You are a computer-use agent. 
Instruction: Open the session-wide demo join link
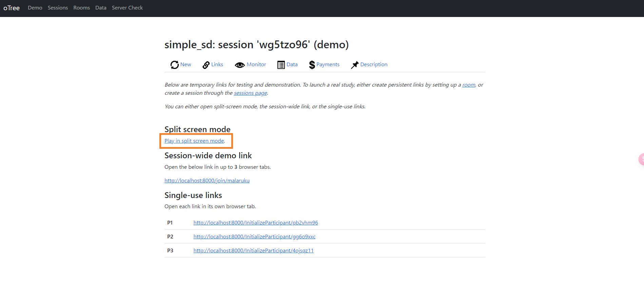pos(207,180)
